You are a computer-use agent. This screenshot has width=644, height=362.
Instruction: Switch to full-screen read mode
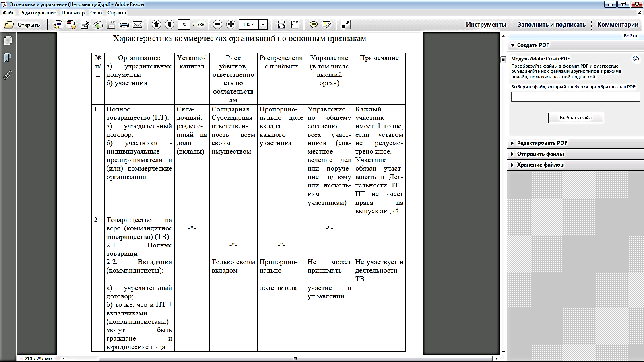pyautogui.click(x=345, y=25)
